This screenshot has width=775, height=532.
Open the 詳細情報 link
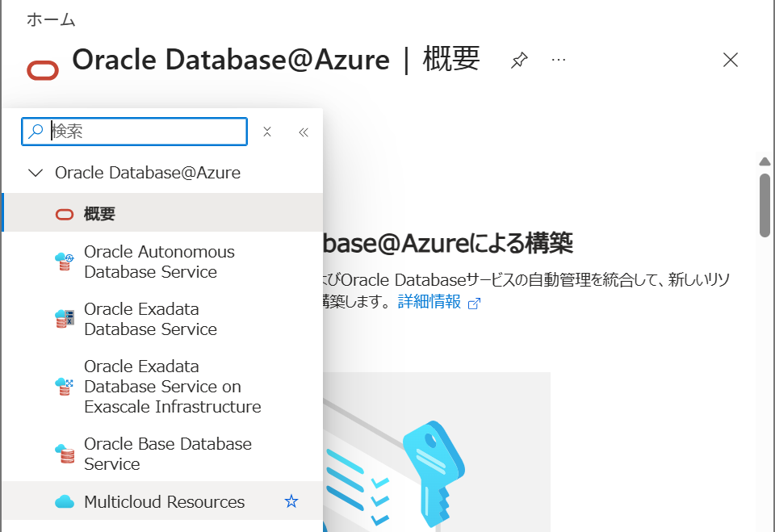click(429, 301)
